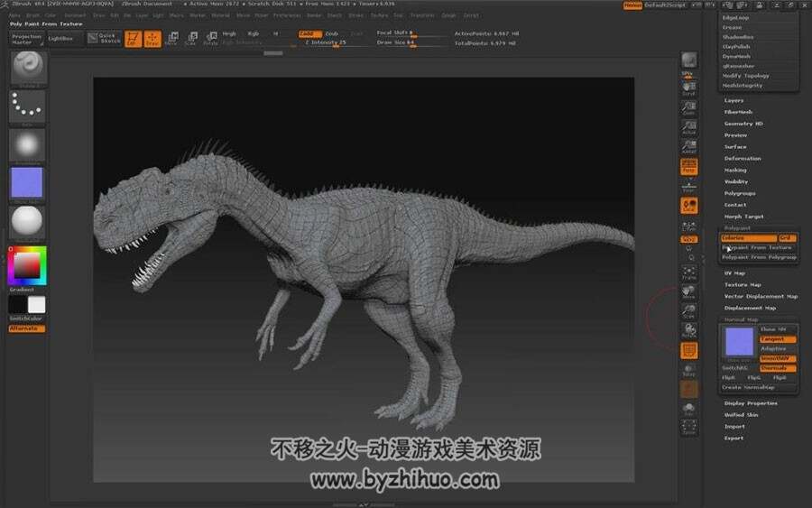Open the material sphere selector
This screenshot has width=812, height=508.
(27, 220)
